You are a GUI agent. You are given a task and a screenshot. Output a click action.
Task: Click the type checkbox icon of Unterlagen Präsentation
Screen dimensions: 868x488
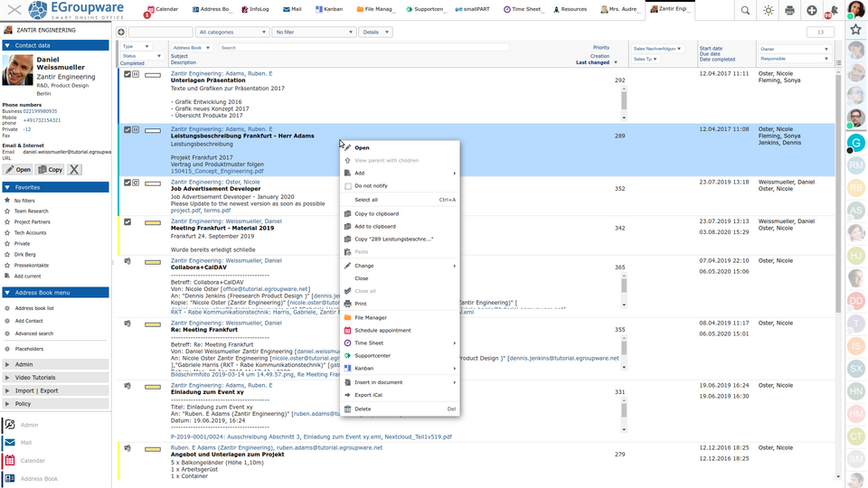click(x=127, y=74)
